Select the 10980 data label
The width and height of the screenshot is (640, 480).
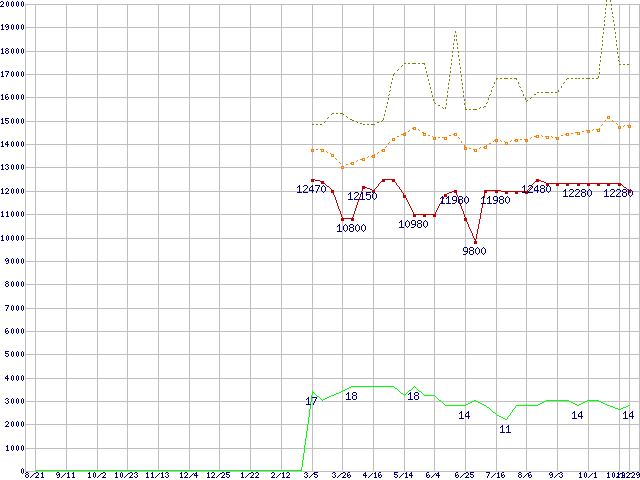(x=413, y=224)
